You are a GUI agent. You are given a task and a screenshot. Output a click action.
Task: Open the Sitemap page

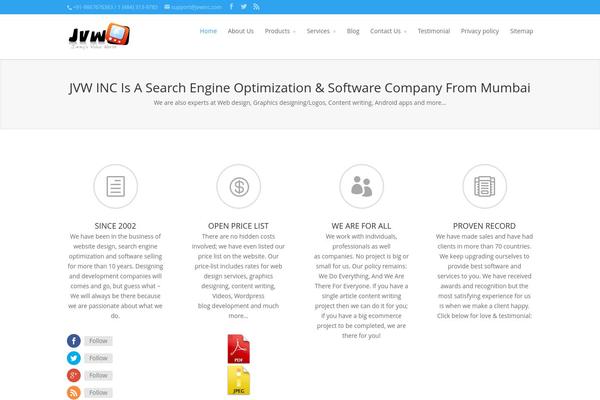click(521, 31)
